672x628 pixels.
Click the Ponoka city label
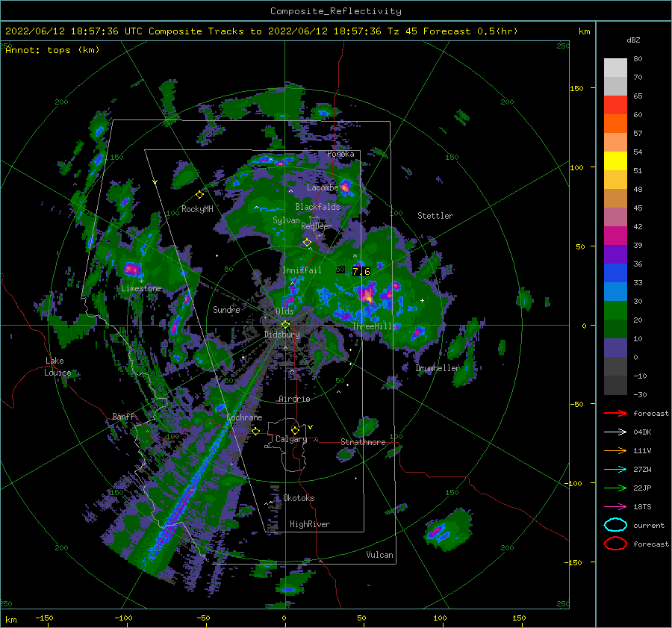click(340, 154)
